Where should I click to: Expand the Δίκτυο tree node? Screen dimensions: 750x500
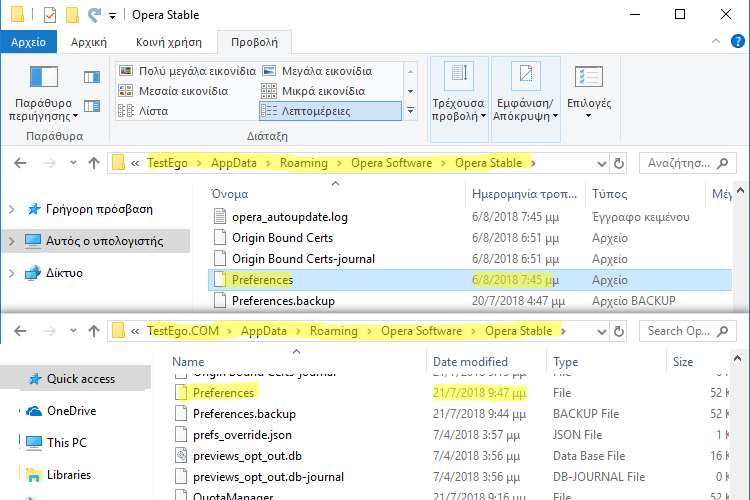pyautogui.click(x=11, y=273)
